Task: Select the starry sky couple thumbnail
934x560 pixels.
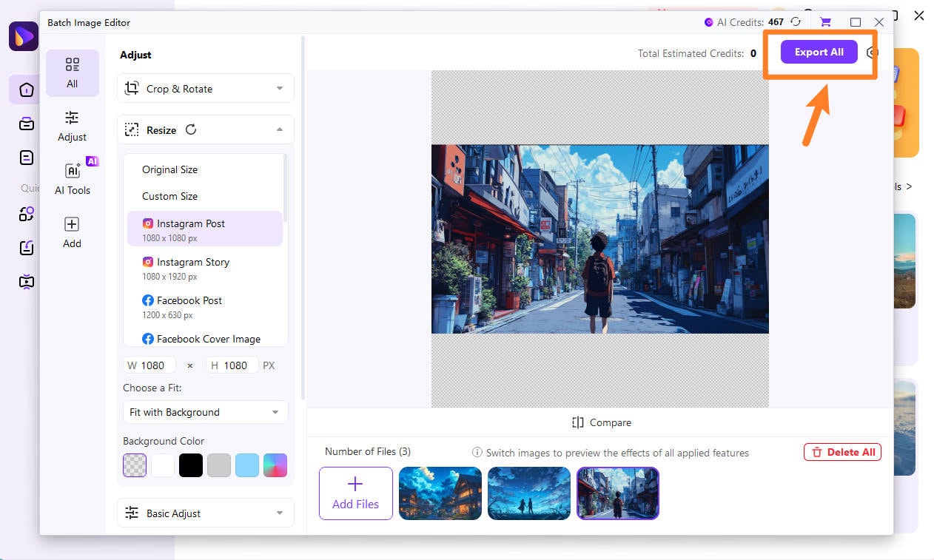Action: pos(529,493)
